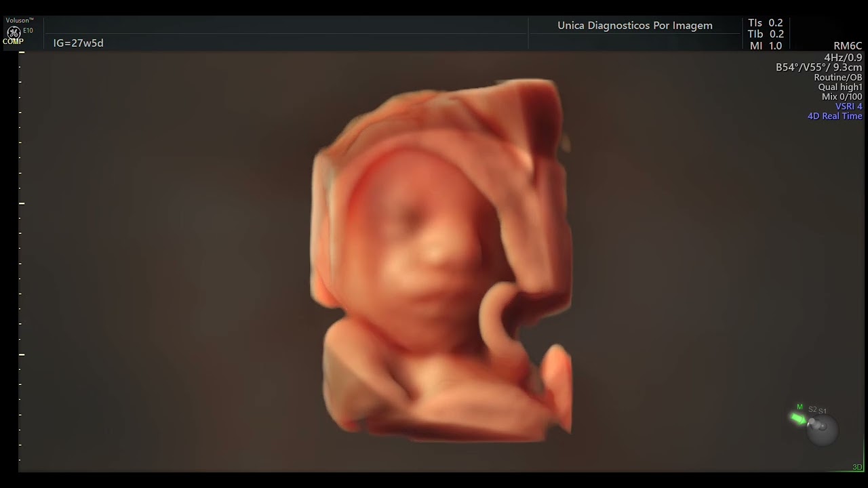868x488 pixels.
Task: Click the VSRI 4 setting
Action: [849, 106]
